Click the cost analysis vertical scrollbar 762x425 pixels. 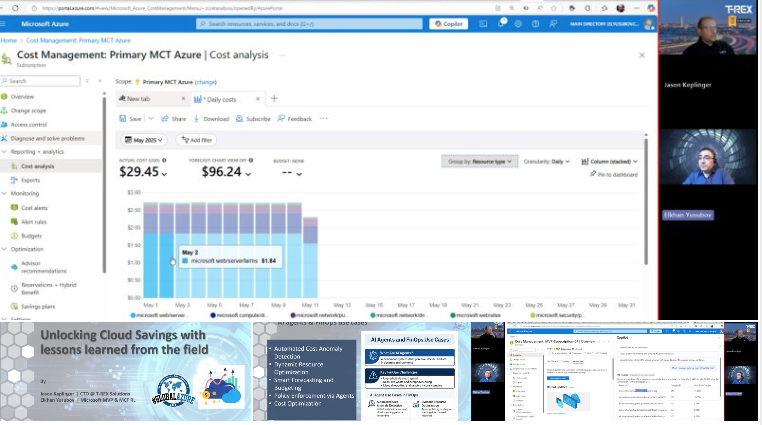click(646, 202)
